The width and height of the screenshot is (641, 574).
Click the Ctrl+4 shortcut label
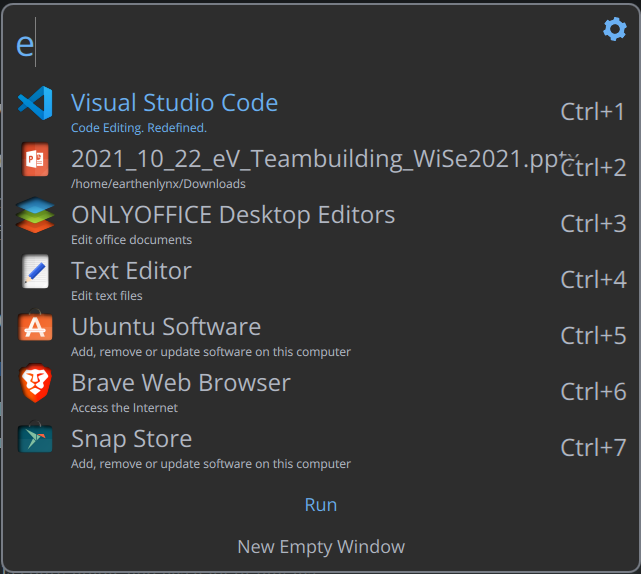click(x=593, y=280)
